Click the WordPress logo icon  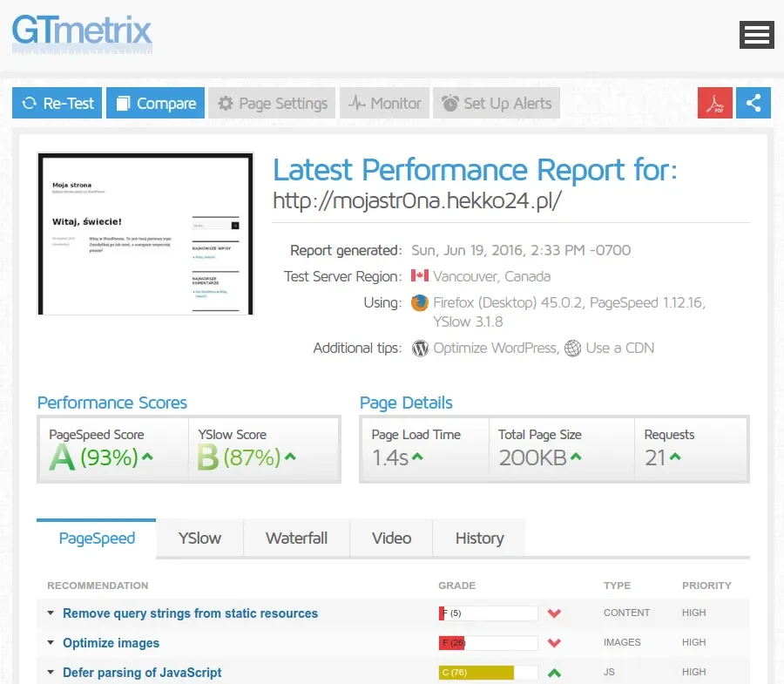[420, 348]
